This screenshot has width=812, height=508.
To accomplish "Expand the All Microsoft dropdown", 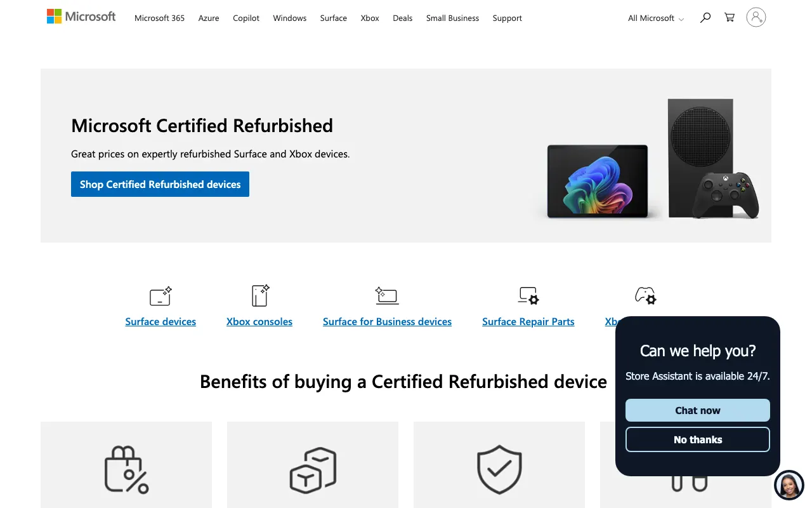I will tap(656, 18).
